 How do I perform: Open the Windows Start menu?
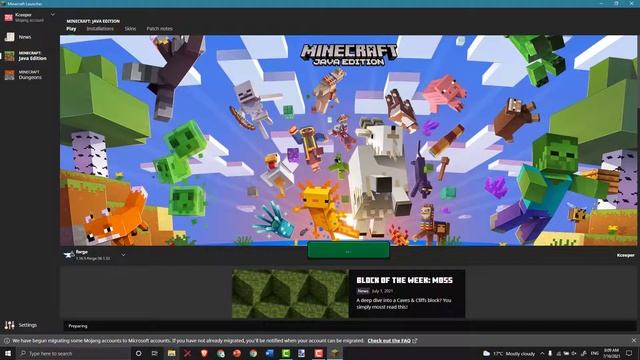[8, 353]
